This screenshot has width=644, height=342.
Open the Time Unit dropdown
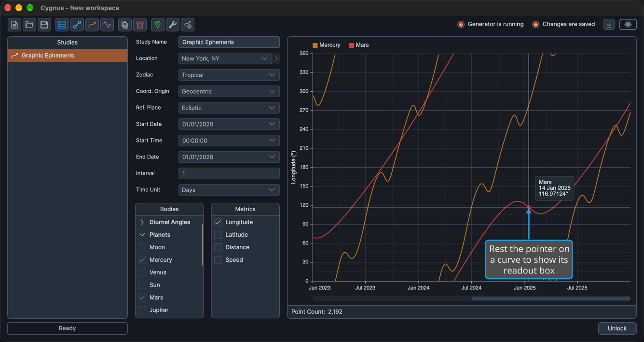pyautogui.click(x=229, y=190)
